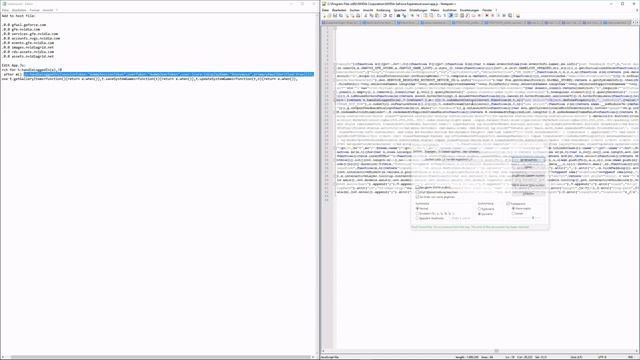The image size is (640, 360).
Task: Open the Datei menu in the Editor window
Action: tap(5, 10)
